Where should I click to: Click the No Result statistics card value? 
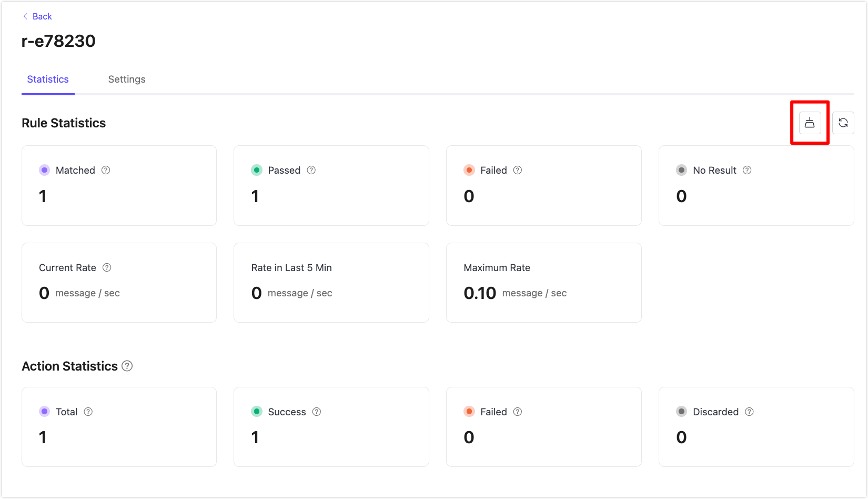coord(681,196)
